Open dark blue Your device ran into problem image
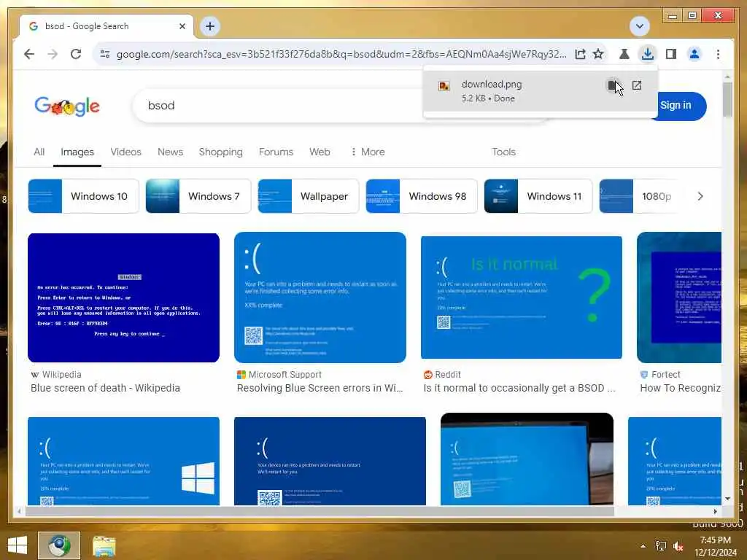Screen dimensions: 747x560 pos(330,461)
